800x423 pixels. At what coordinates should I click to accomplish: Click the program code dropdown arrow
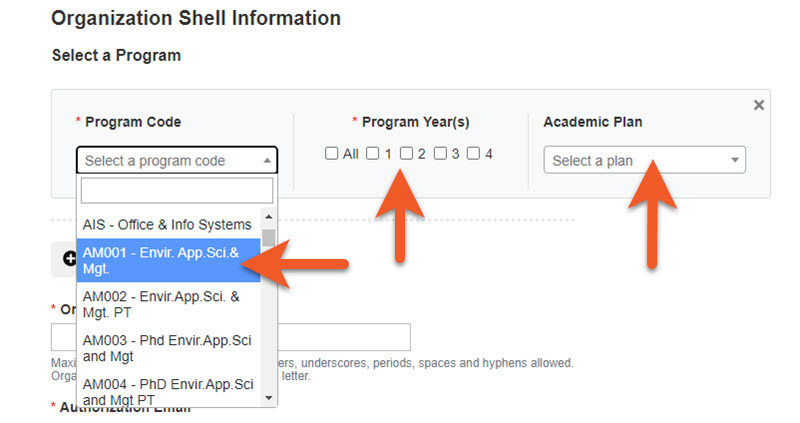click(x=267, y=161)
